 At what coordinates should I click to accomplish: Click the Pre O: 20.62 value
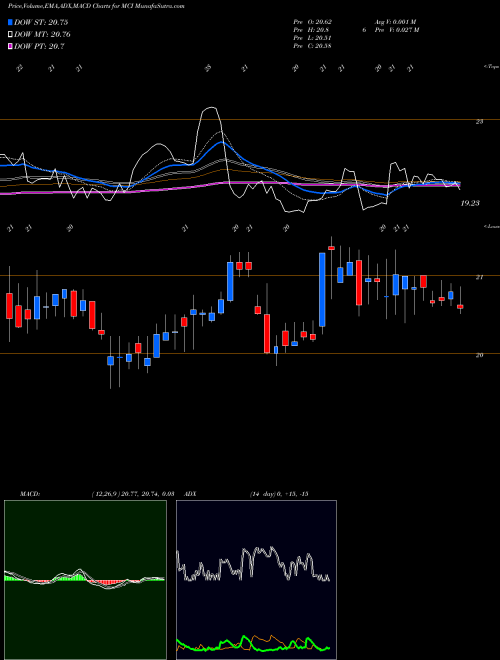[312, 21]
